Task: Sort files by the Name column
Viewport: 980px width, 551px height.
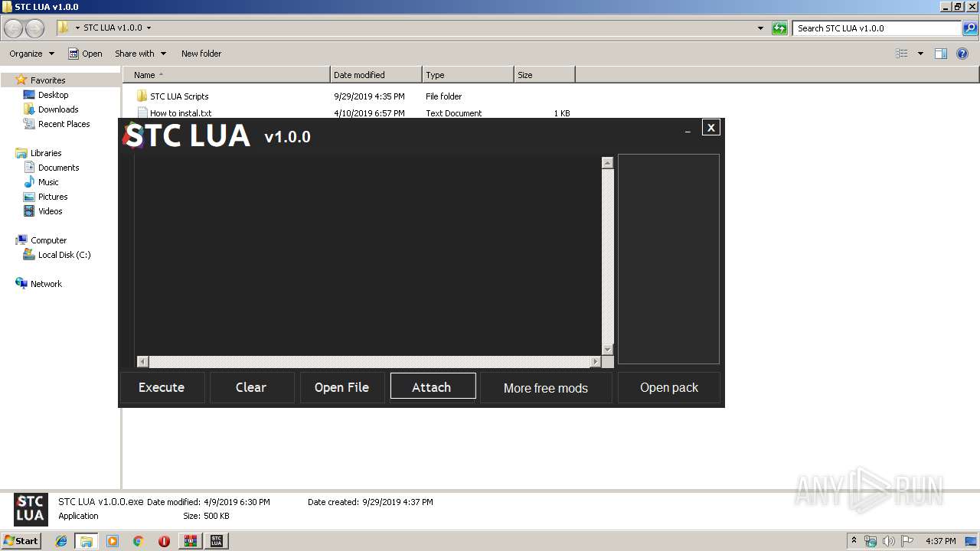Action: coord(227,75)
